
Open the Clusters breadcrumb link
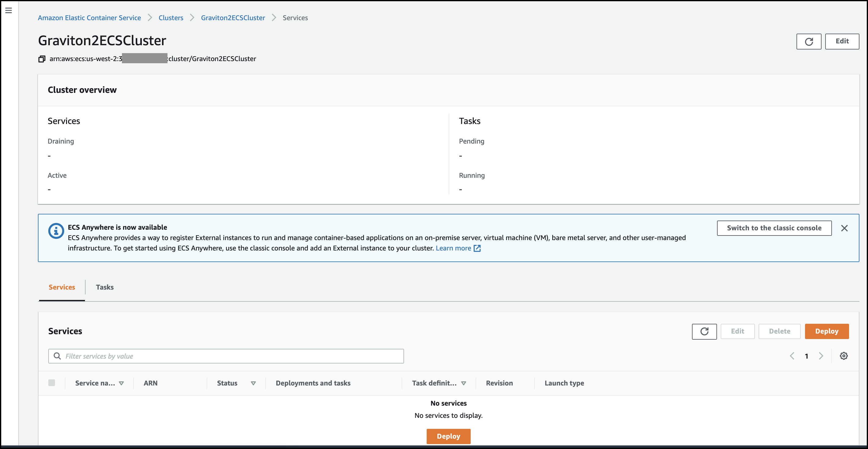coord(171,18)
